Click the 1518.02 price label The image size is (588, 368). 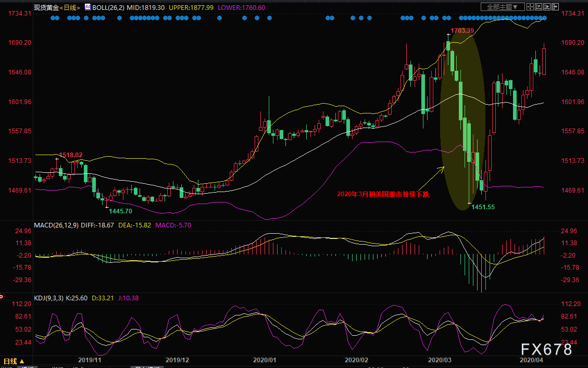coord(70,155)
